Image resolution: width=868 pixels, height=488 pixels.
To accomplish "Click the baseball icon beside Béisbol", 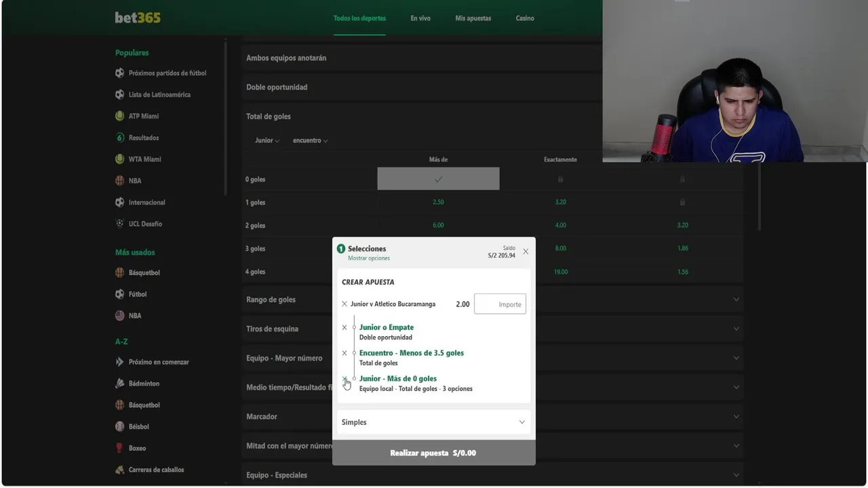I will point(120,426).
